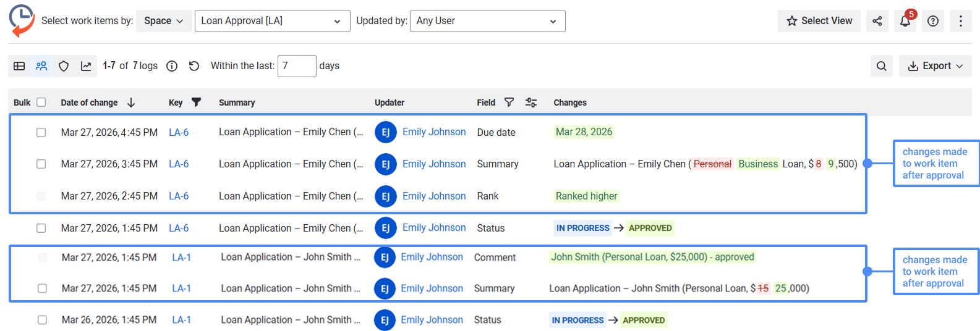Click the refresh logs icon
The height and width of the screenshot is (331, 980).
(x=194, y=66)
